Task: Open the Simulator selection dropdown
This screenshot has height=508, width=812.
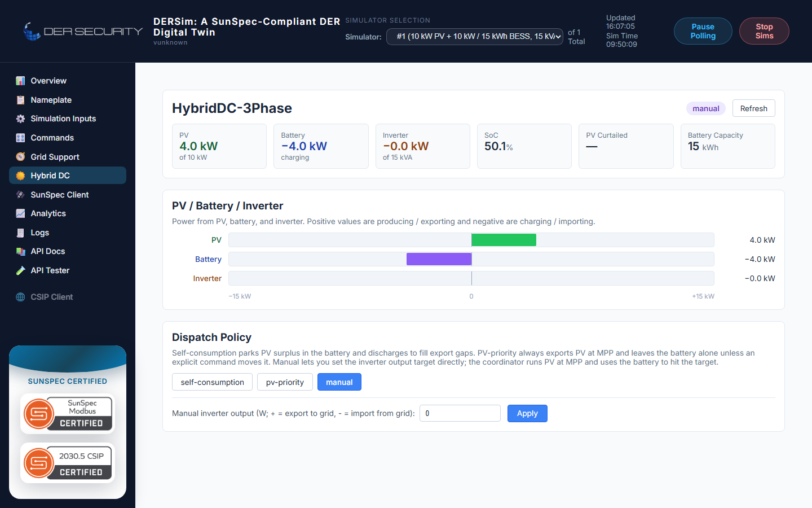Action: click(x=475, y=37)
